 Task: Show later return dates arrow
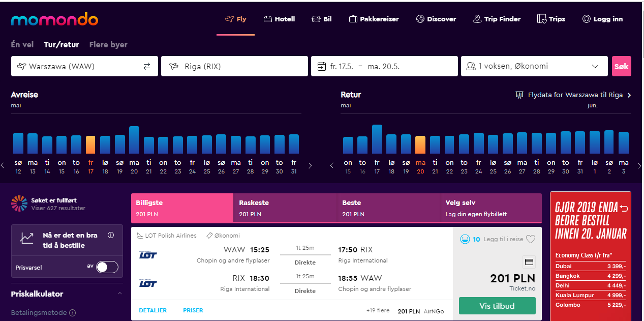639,165
